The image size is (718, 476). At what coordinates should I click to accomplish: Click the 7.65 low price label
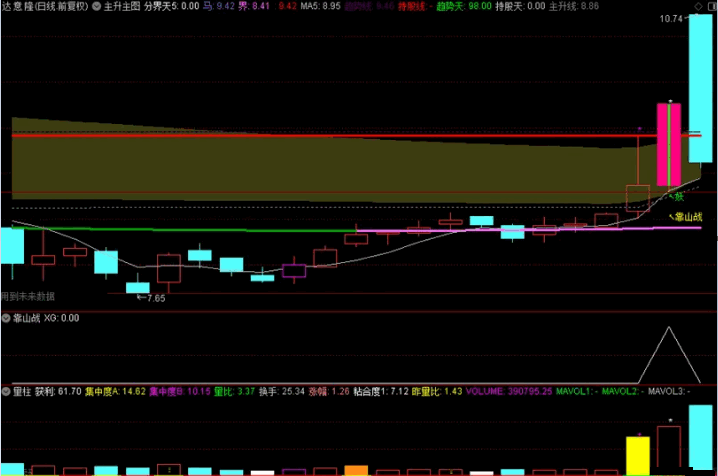(156, 298)
